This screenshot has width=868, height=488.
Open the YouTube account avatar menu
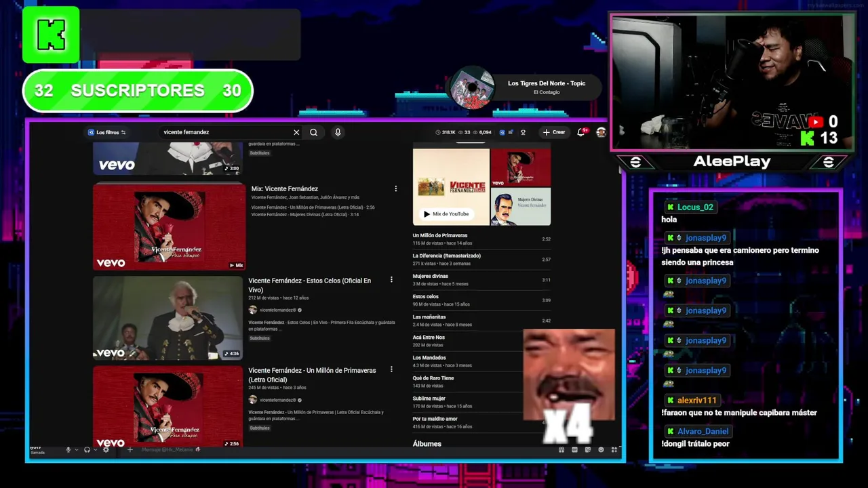coord(601,132)
